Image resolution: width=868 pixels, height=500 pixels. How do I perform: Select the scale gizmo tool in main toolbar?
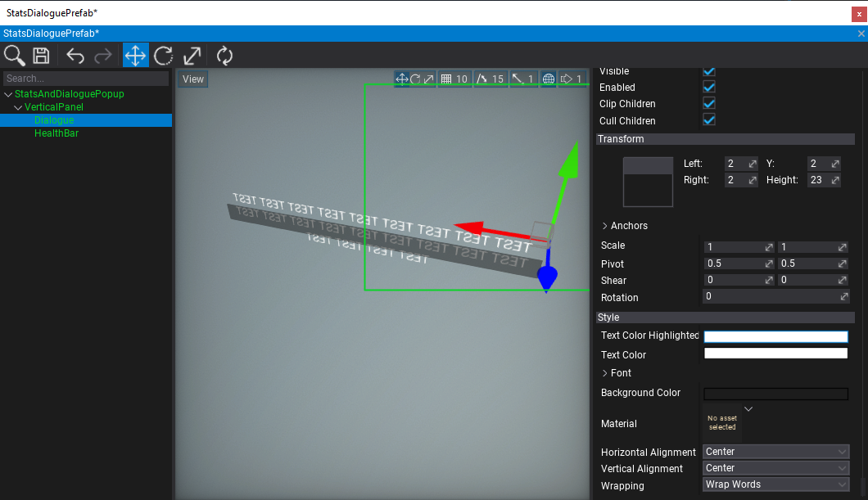[x=192, y=56]
